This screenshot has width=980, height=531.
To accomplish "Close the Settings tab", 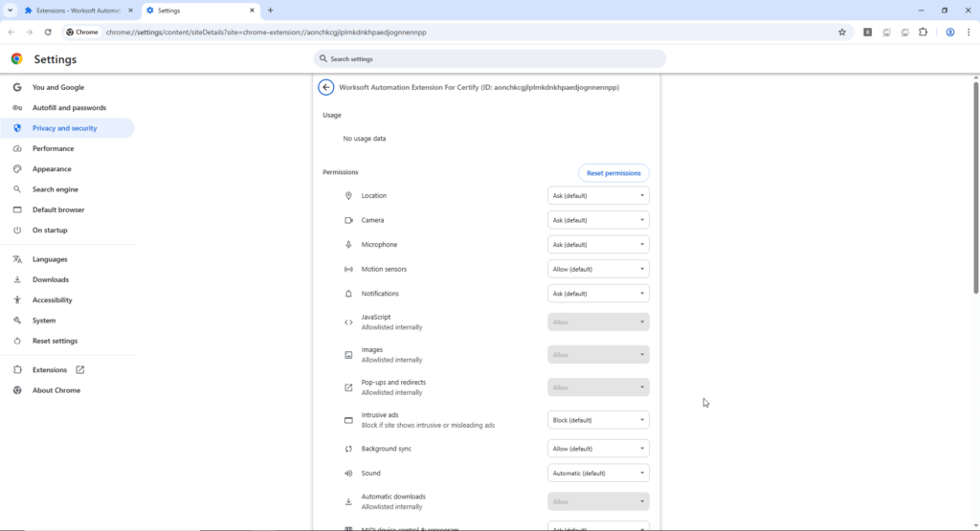I will [252, 10].
